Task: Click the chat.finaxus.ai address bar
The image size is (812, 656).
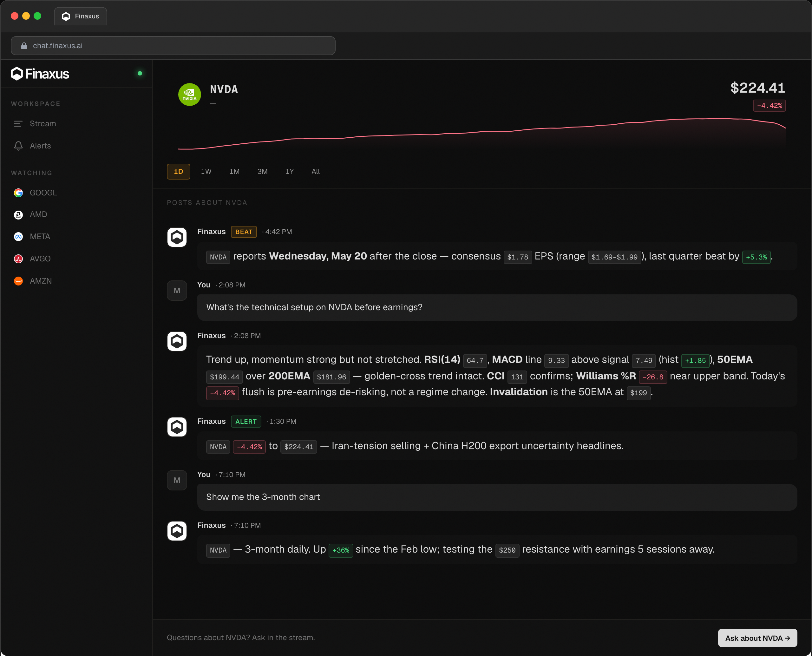Action: [x=173, y=46]
